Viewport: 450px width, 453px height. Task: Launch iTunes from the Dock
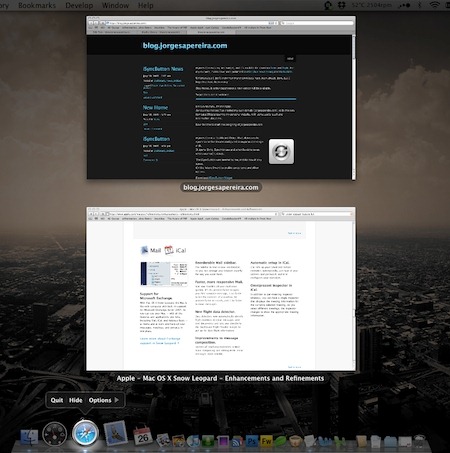coord(193,441)
